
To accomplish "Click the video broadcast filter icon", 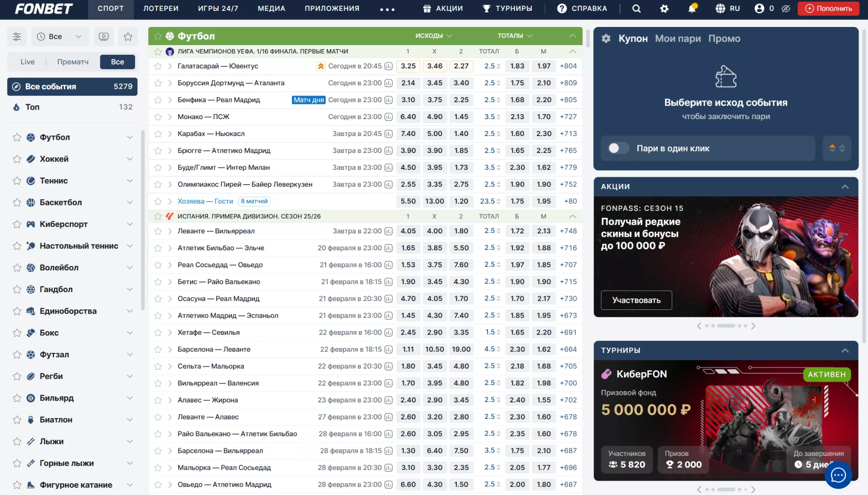I will [x=103, y=37].
